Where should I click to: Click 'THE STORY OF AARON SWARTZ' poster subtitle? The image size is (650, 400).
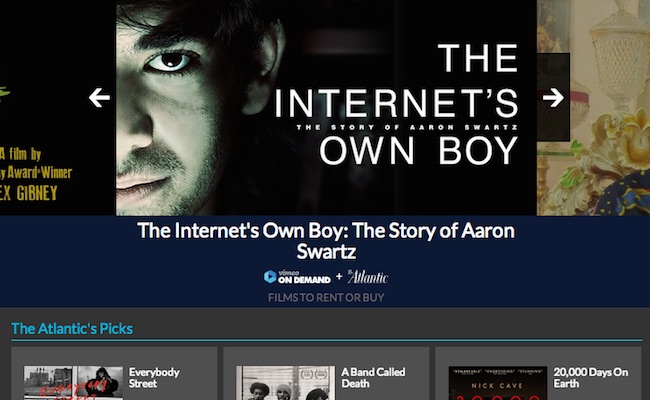click(x=407, y=127)
